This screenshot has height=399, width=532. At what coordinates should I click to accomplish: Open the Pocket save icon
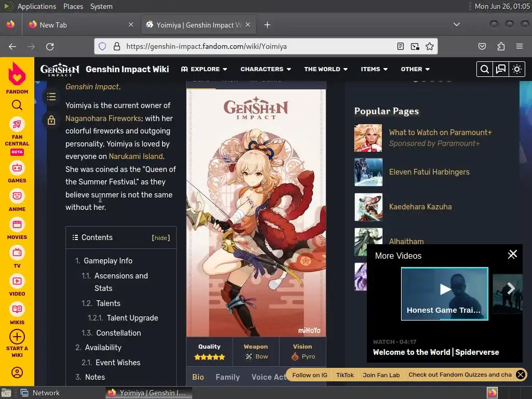(482, 46)
